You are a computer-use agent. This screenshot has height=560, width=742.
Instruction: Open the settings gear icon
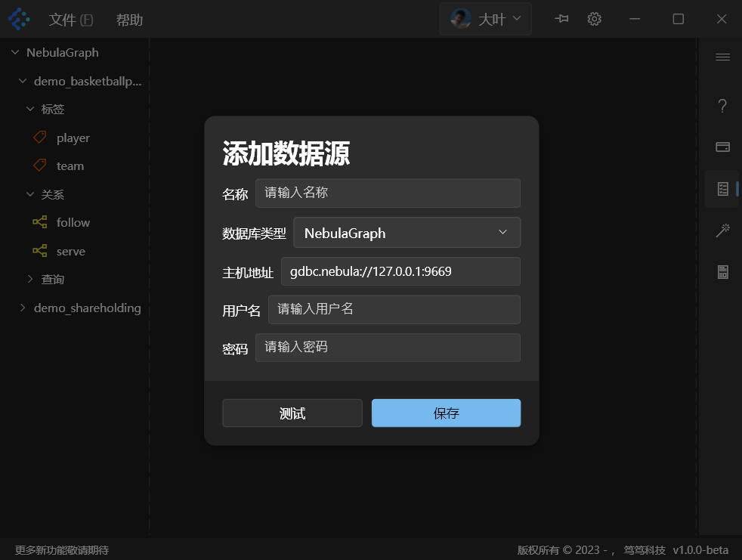pos(595,19)
